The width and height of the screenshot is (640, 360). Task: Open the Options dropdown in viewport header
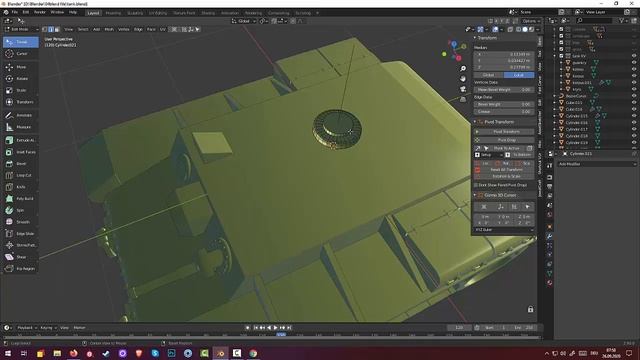coord(531,21)
